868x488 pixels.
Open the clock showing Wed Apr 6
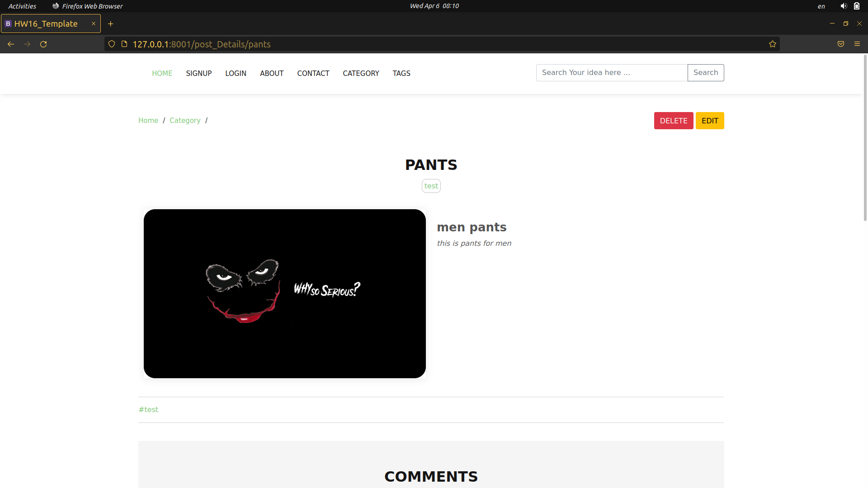434,6
